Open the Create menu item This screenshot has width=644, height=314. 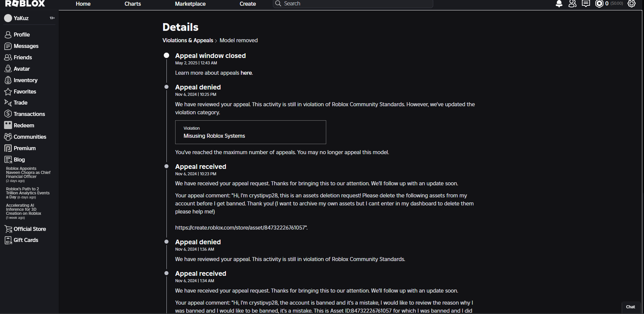point(248,4)
